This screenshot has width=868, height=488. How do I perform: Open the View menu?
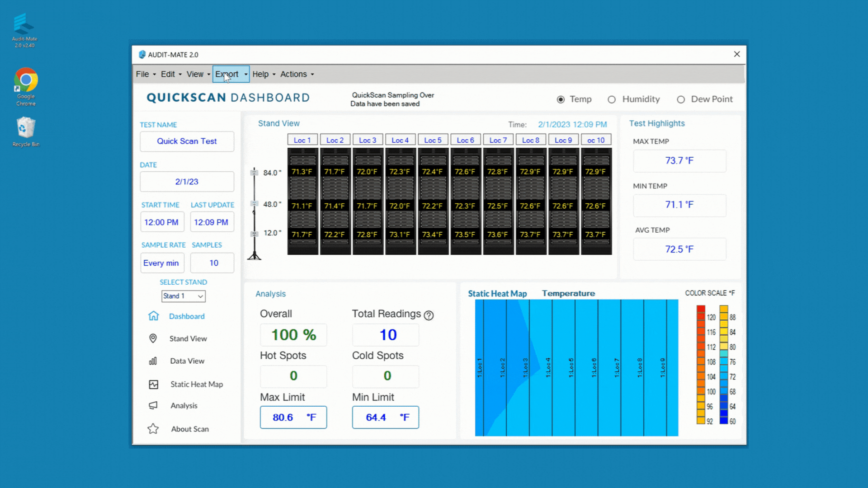click(195, 74)
